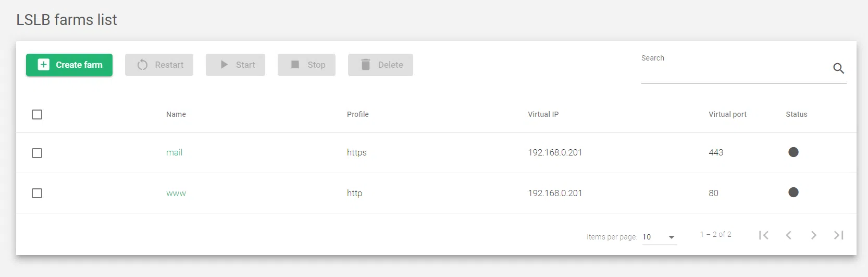
Task: Focus the Search input field
Action: pyautogui.click(x=735, y=71)
